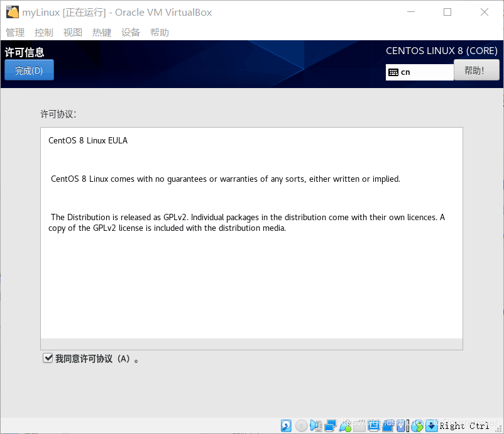The height and width of the screenshot is (434, 504).
Task: Minimize the VirtualBox window
Action: click(x=411, y=12)
